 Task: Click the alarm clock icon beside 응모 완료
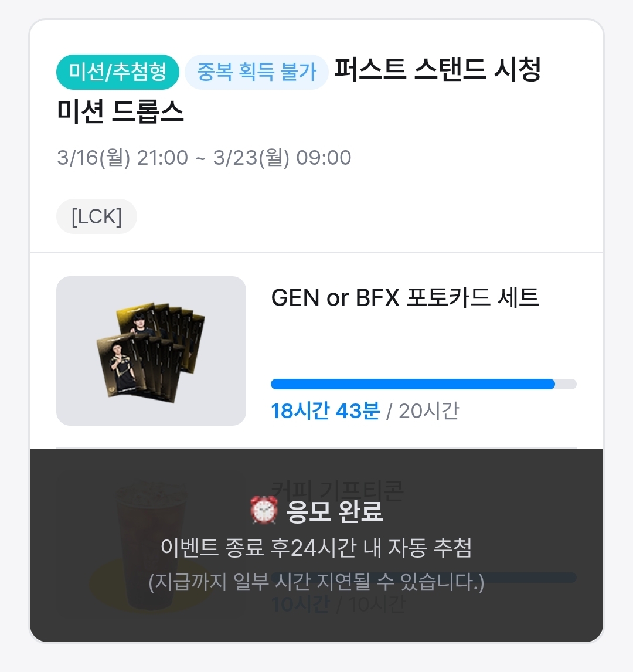pyautogui.click(x=263, y=511)
